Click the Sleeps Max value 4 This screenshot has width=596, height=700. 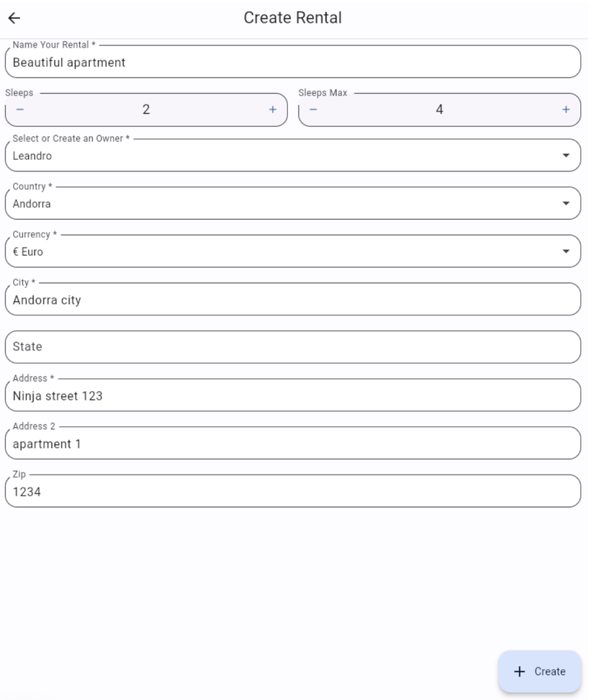click(x=439, y=109)
